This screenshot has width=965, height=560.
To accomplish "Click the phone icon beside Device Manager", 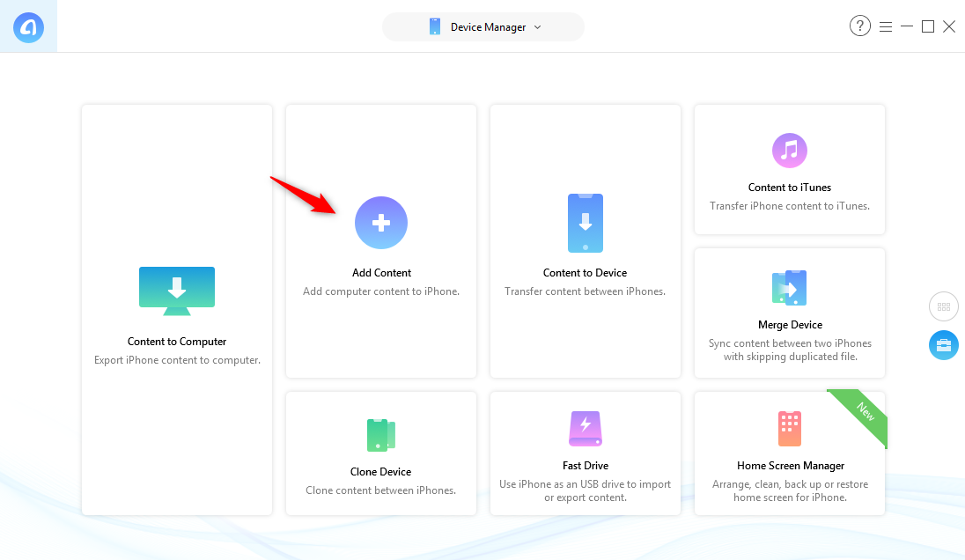I will pyautogui.click(x=434, y=27).
